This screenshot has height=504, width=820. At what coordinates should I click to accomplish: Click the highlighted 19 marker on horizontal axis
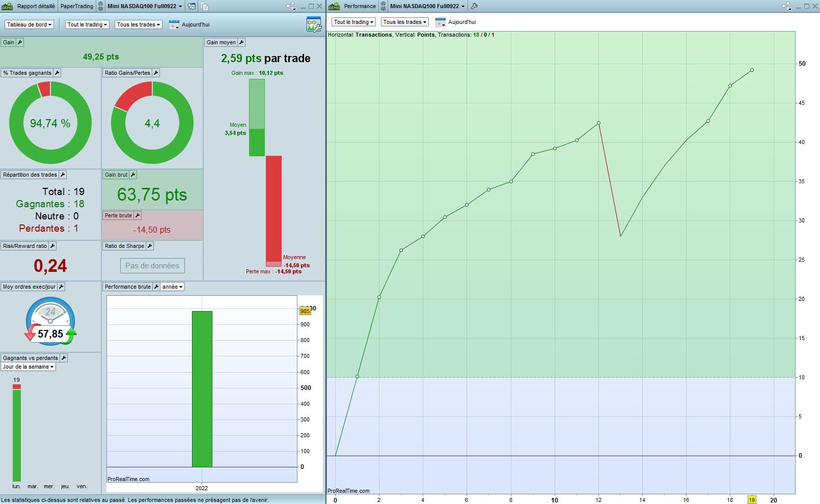(x=752, y=500)
